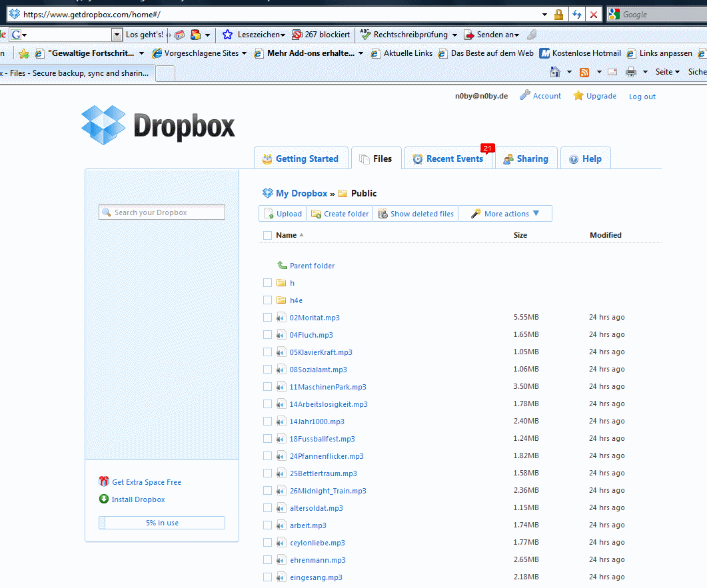Click the browser address bar URL
Viewport: 707px width, 588px height.
pos(91,15)
